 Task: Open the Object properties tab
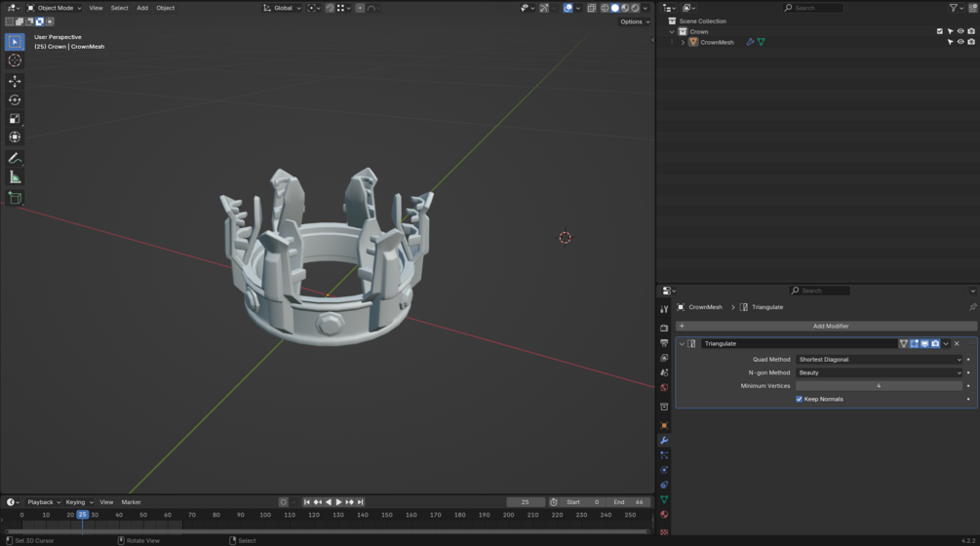664,425
